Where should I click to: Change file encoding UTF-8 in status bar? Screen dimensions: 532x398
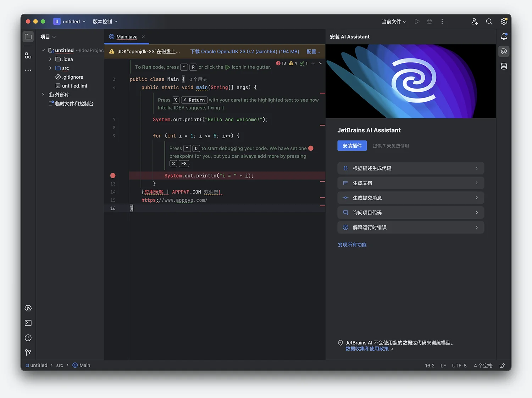[x=459, y=365]
